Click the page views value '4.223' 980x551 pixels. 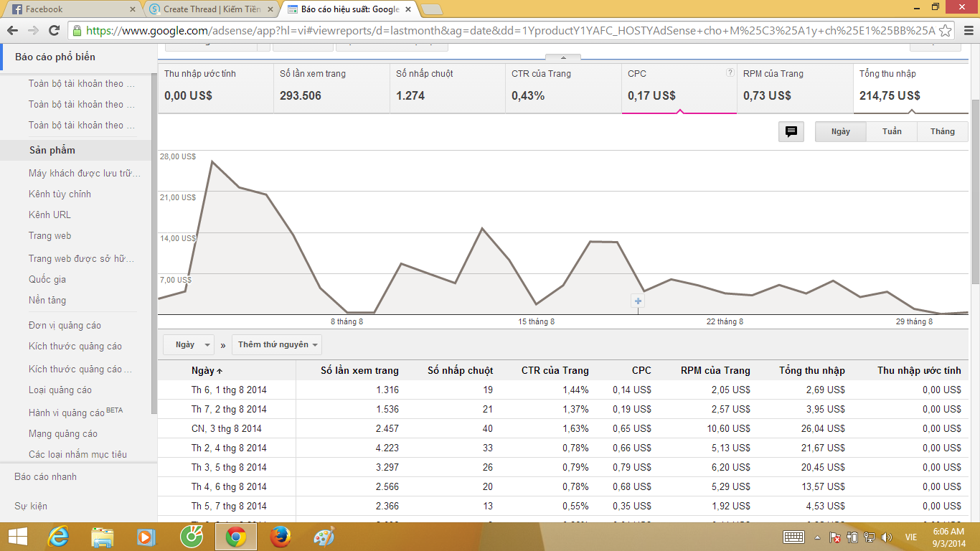(x=387, y=448)
